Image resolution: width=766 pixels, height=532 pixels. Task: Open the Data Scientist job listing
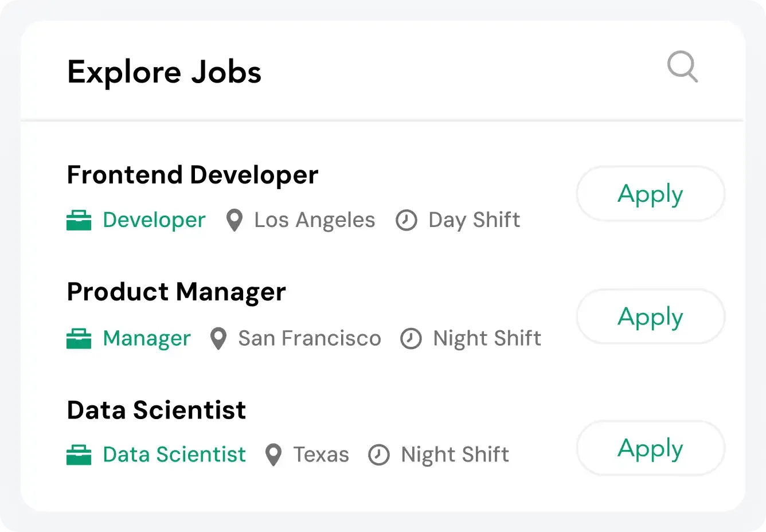pos(156,409)
